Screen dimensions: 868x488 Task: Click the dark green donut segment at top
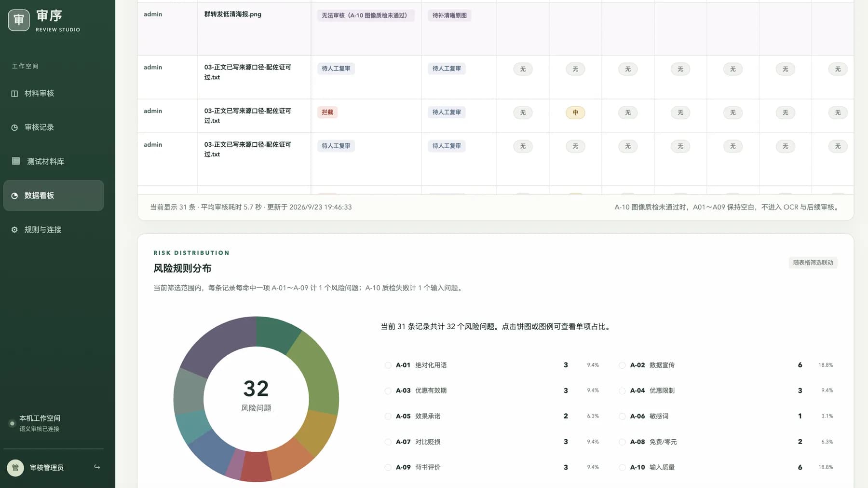tap(277, 334)
